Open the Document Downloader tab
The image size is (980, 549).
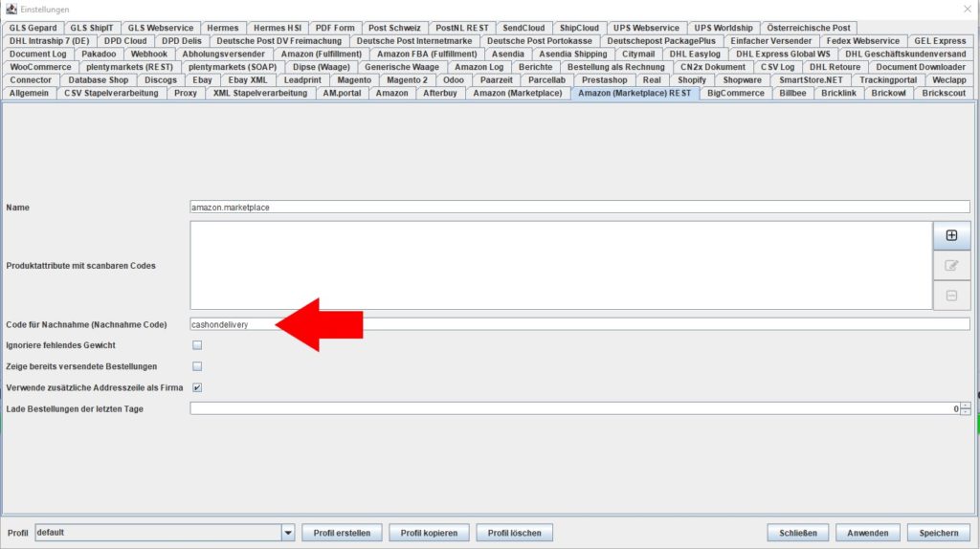pyautogui.click(x=921, y=67)
